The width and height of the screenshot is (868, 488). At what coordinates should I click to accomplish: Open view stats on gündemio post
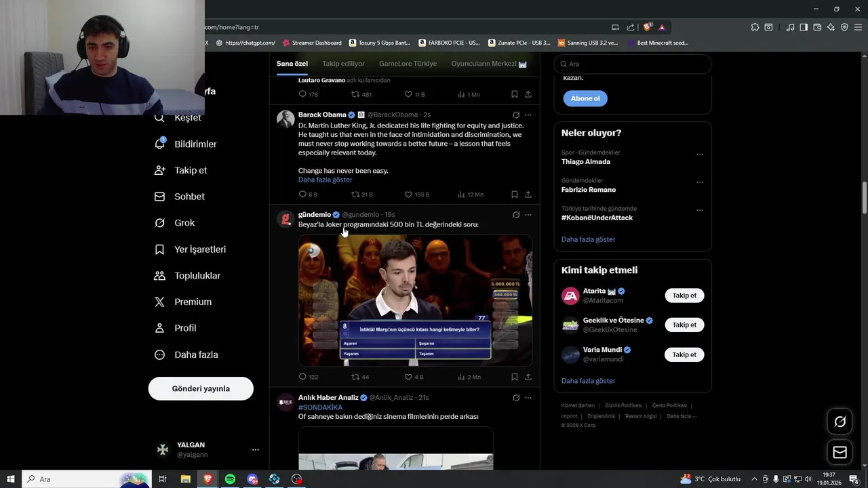[469, 377]
